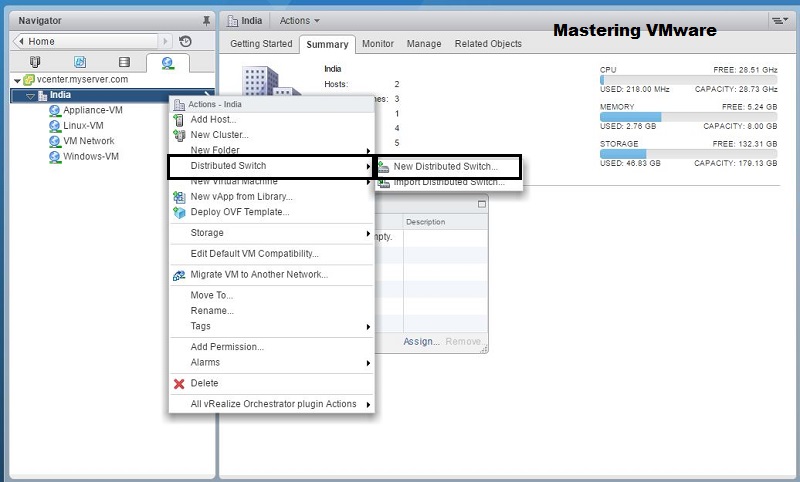Image resolution: width=800 pixels, height=482 pixels.
Task: Select Appliance-VM in navigator tree
Action: (92, 111)
